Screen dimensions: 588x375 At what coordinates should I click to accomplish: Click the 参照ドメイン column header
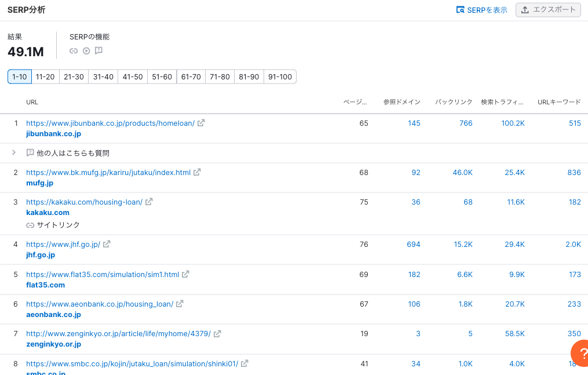click(401, 102)
